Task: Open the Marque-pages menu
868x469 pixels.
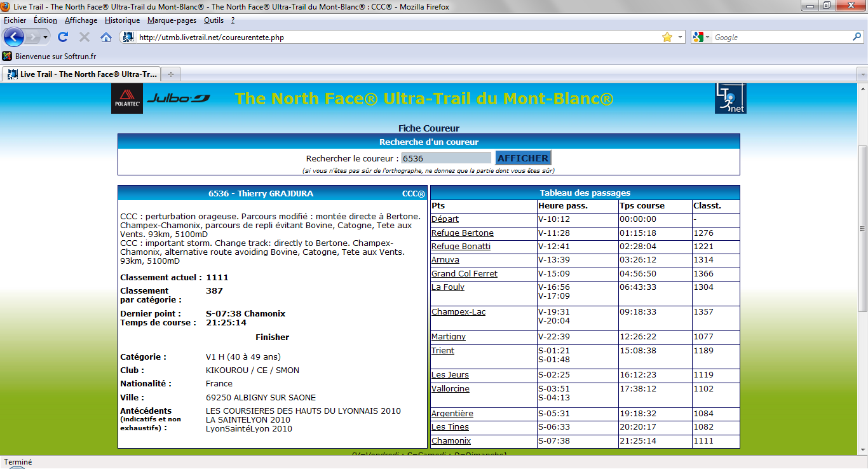Action: (172, 20)
